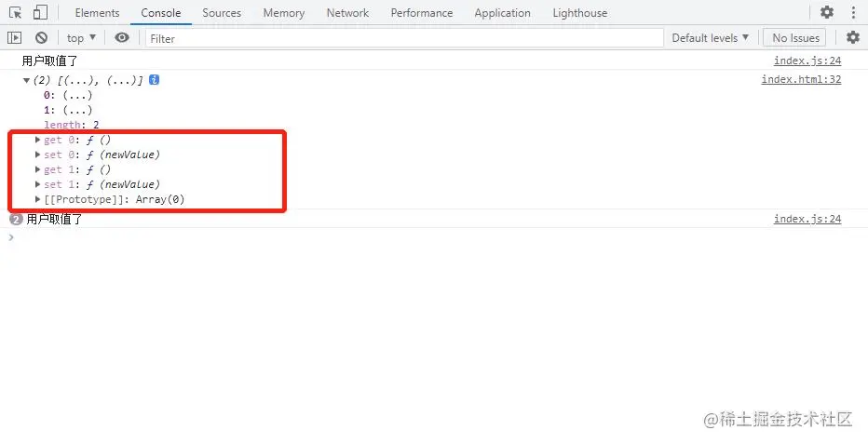Click the blue info badge next to array
868x444 pixels.
click(154, 80)
